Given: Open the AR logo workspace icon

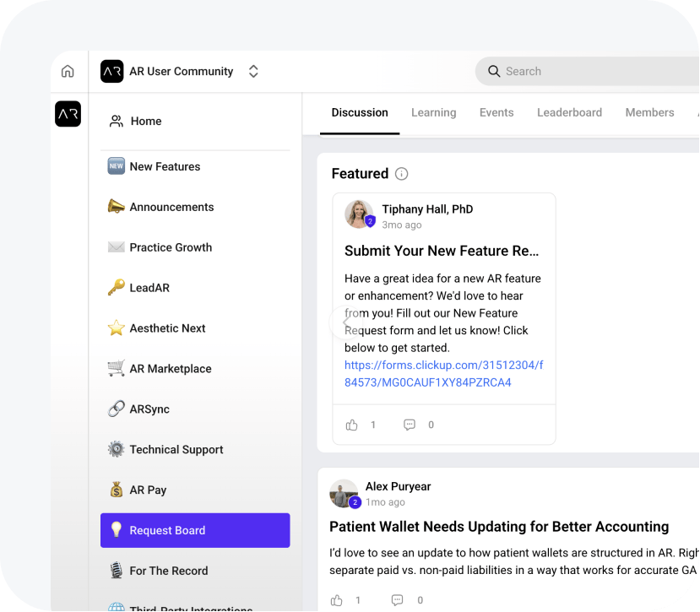Looking at the screenshot, I should [68, 114].
